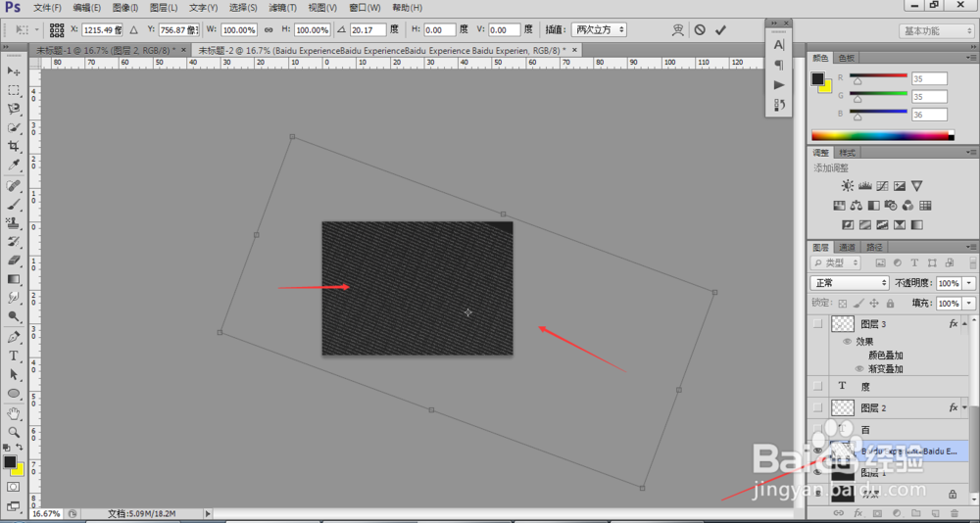Select the Zoom tool
This screenshot has width=980, height=523.
(x=14, y=432)
